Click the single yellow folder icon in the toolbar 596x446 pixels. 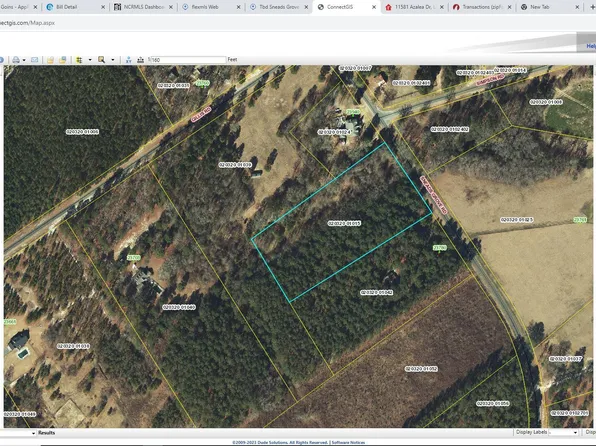(51, 60)
